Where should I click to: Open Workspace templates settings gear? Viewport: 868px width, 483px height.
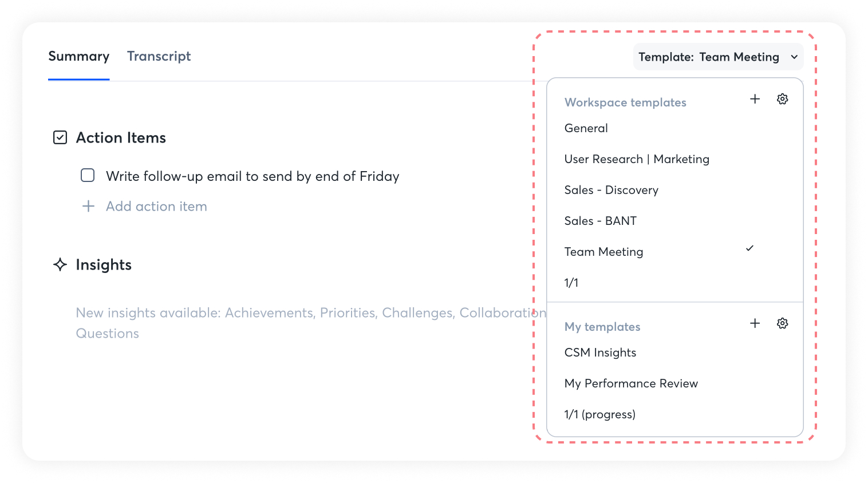[x=782, y=99]
